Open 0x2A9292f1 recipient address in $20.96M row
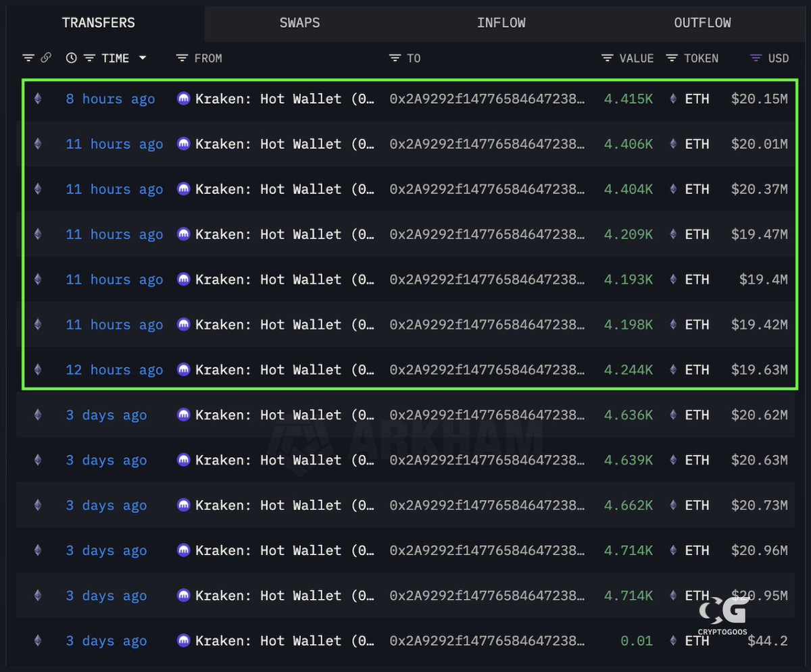Screen dimensions: 811x672 pos(487,550)
